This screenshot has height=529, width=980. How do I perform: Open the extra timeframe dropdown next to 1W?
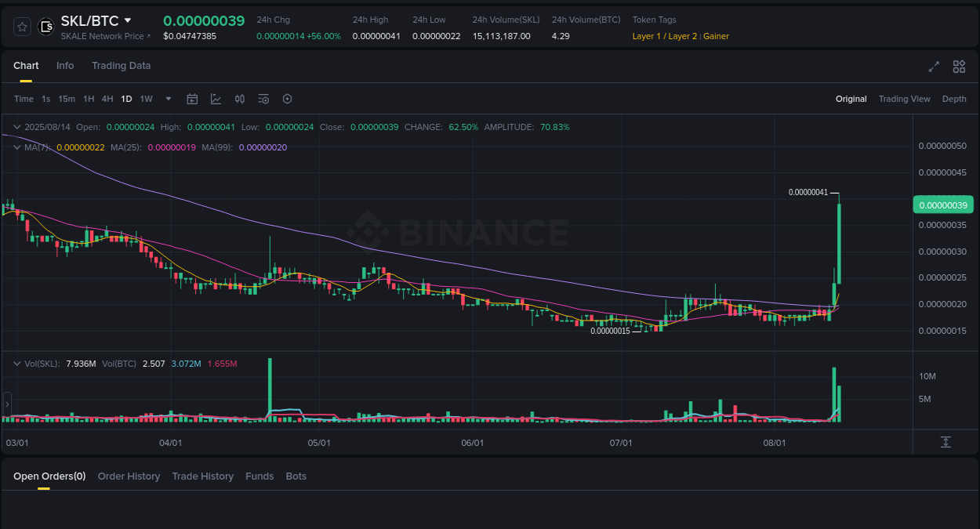click(168, 99)
